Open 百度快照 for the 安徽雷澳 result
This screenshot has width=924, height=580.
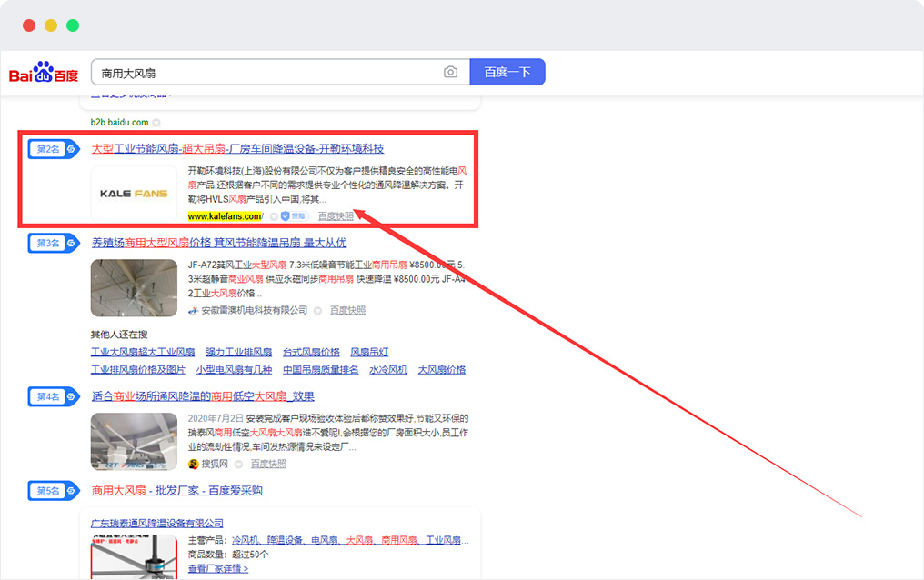click(x=347, y=310)
